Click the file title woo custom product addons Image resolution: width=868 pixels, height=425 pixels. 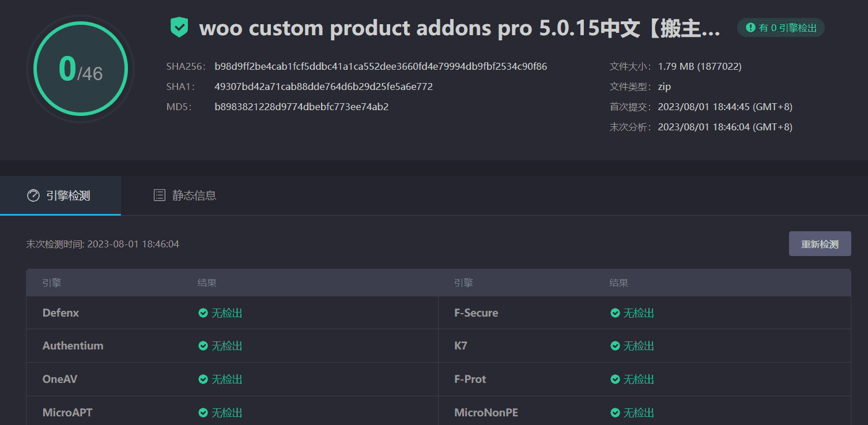tap(460, 29)
